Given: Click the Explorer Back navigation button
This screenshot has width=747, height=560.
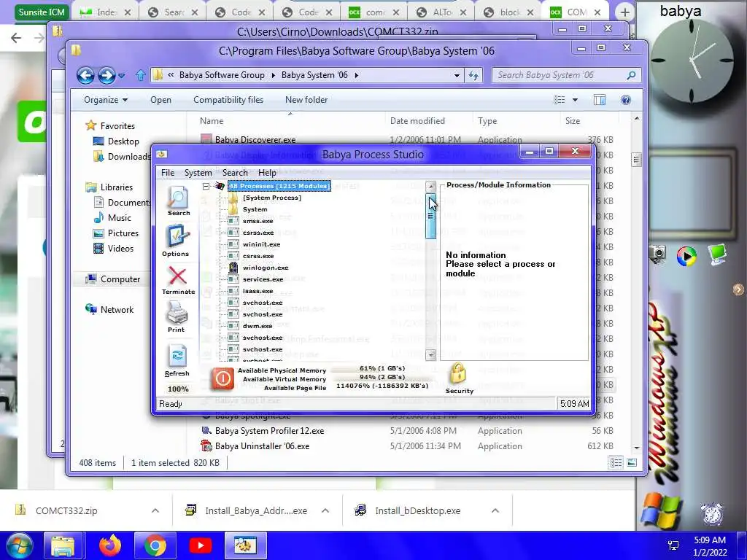Looking at the screenshot, I should [x=86, y=75].
